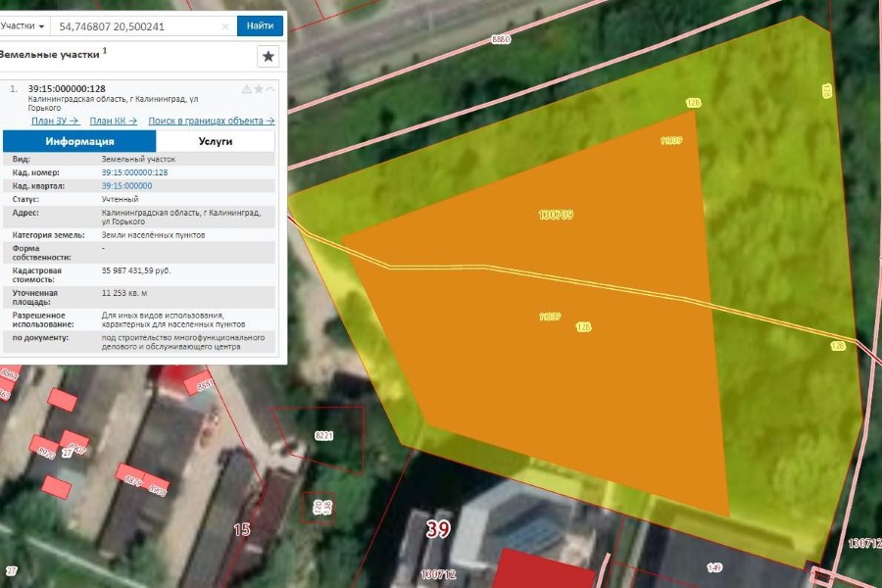Clear the search field with X
The image size is (882, 588).
pos(225,26)
